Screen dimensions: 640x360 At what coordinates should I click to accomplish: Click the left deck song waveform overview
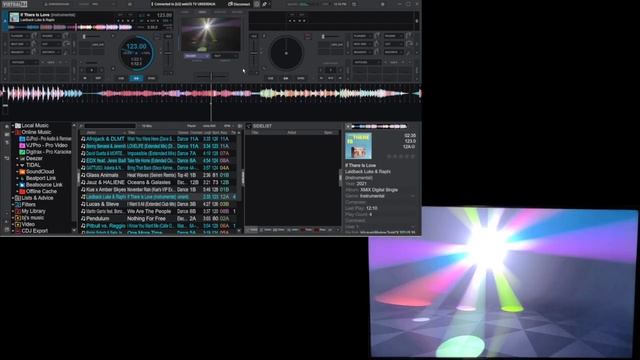click(x=71, y=27)
